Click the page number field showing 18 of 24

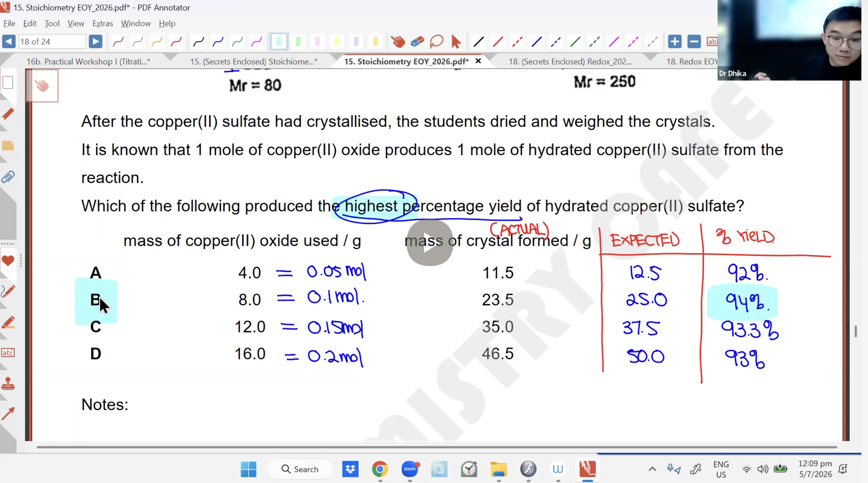52,41
